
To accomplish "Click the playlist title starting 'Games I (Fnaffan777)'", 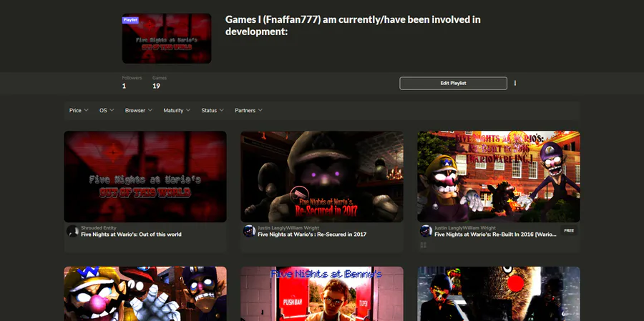I will [353, 26].
